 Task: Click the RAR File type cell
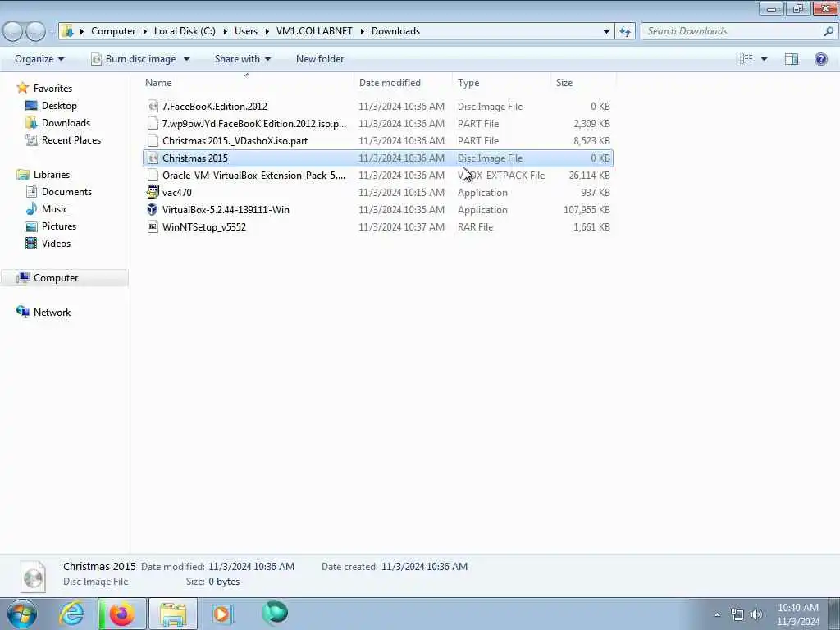click(475, 227)
